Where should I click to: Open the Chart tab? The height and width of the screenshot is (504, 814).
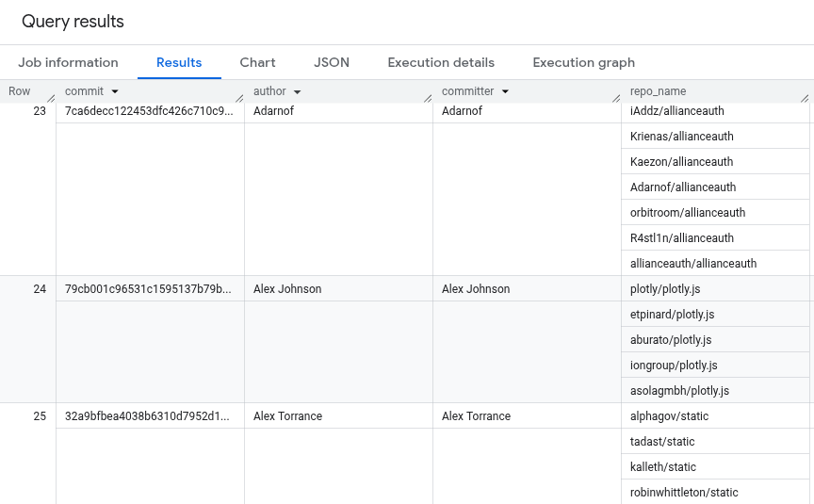point(257,62)
